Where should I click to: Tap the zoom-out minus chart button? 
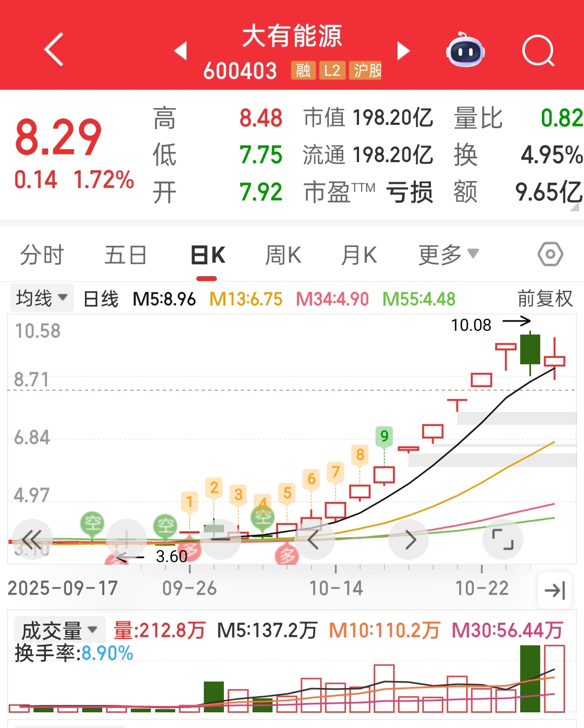pyautogui.click(x=221, y=539)
